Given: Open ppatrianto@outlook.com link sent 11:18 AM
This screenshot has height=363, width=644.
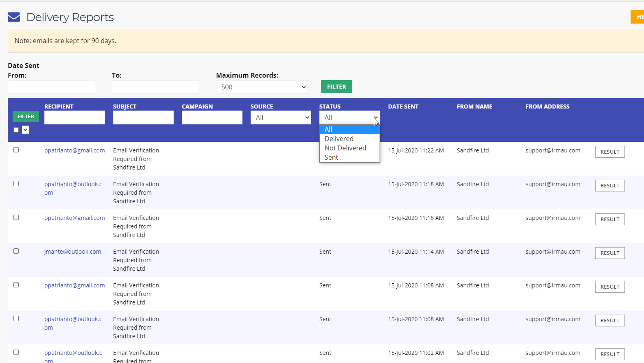Looking at the screenshot, I should point(73,188).
